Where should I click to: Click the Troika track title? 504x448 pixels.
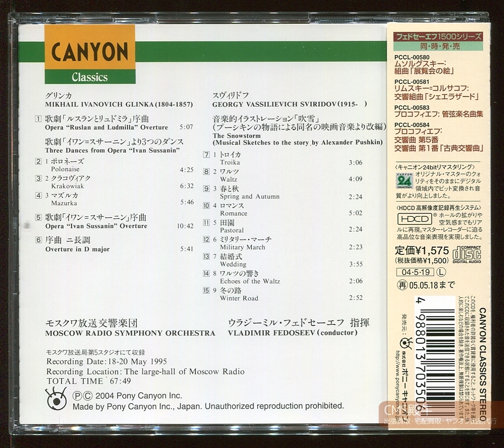pyautogui.click(x=230, y=162)
